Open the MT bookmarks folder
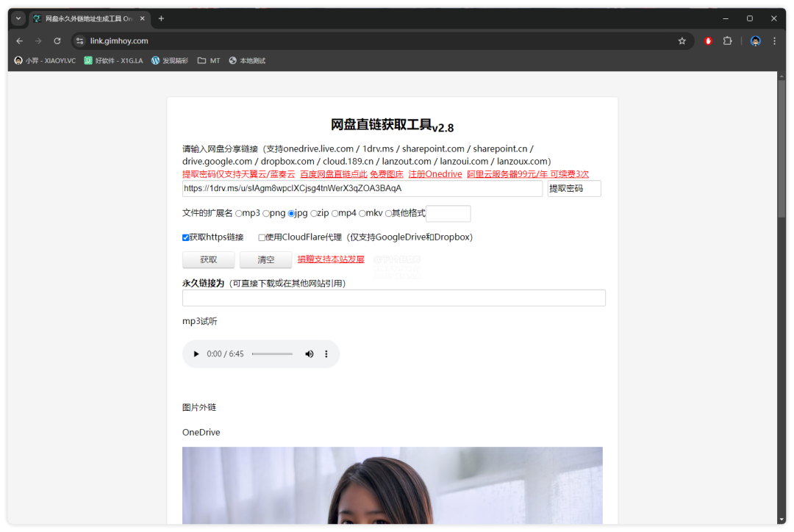The width and height of the screenshot is (794, 532). [x=209, y=61]
